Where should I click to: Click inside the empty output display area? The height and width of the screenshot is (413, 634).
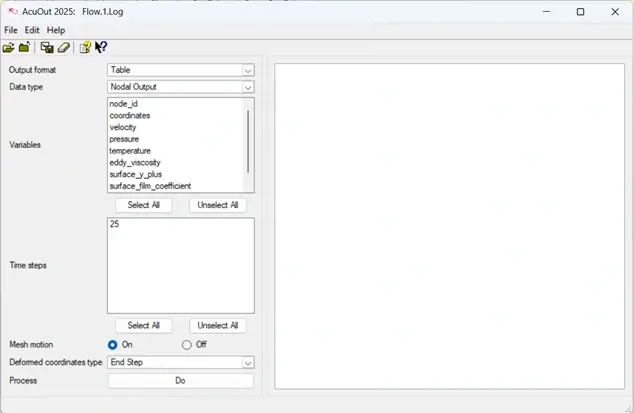coord(450,226)
